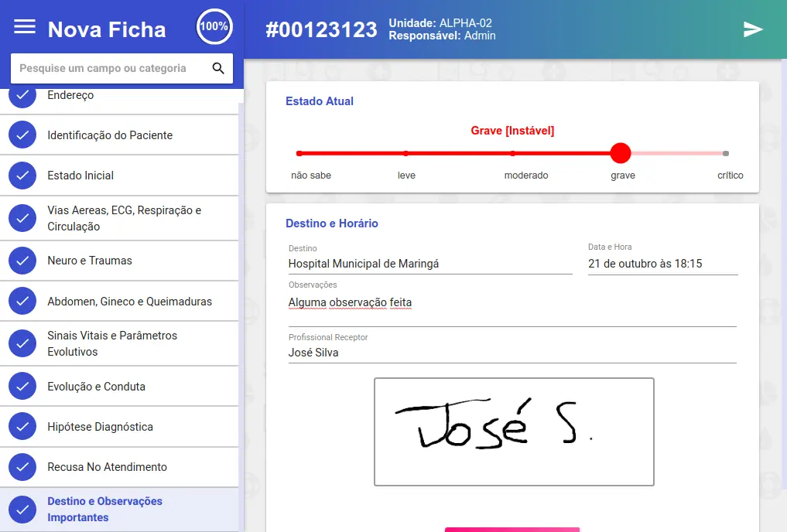The height and width of the screenshot is (532, 787).
Task: Open Destino e Observações Importantes section
Action: pyautogui.click(x=104, y=510)
